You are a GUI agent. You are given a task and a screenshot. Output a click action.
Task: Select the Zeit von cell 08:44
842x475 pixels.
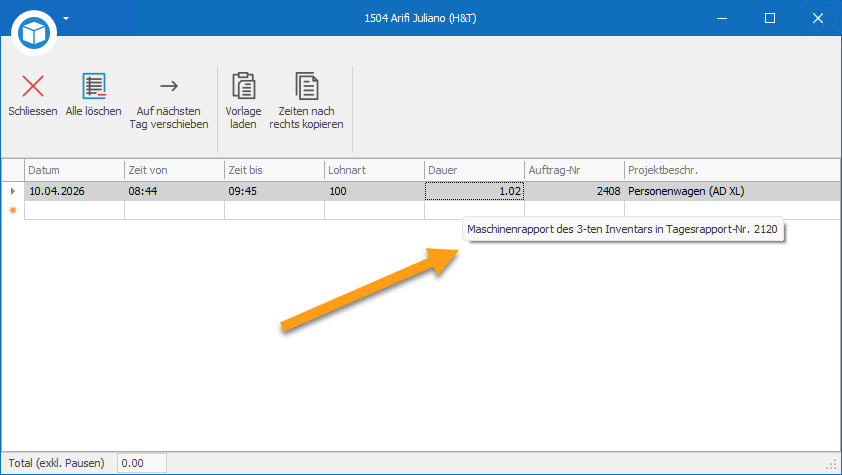(x=174, y=191)
